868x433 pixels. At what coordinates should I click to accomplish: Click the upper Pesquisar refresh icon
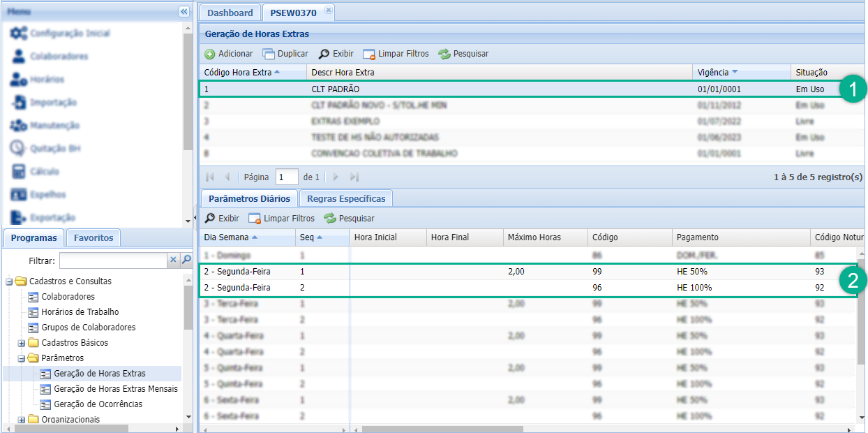(444, 54)
